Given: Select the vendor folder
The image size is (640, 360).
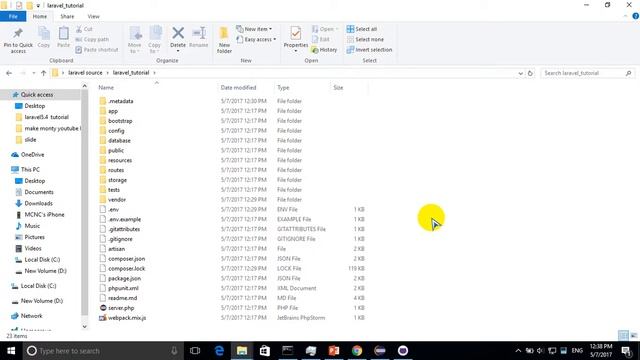Looking at the screenshot, I should point(117,200).
